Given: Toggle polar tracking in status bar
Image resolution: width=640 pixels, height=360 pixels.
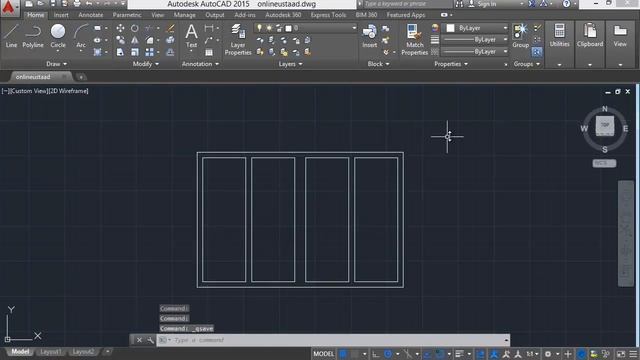Looking at the screenshot, I should tap(388, 354).
